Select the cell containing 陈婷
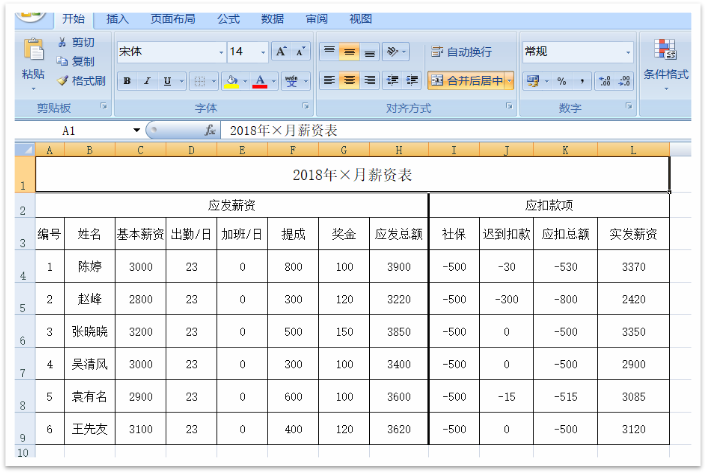Viewport: 706px width, 473px height. [90, 267]
